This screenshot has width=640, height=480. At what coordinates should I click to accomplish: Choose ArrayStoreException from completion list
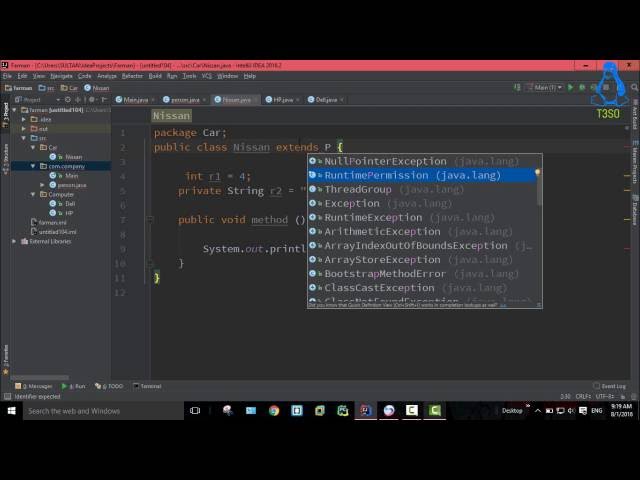422,260
